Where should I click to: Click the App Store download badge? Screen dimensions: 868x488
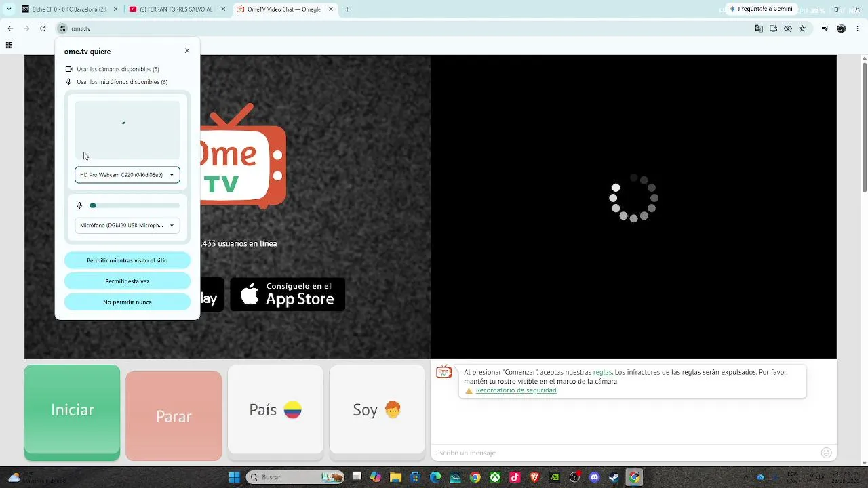288,294
